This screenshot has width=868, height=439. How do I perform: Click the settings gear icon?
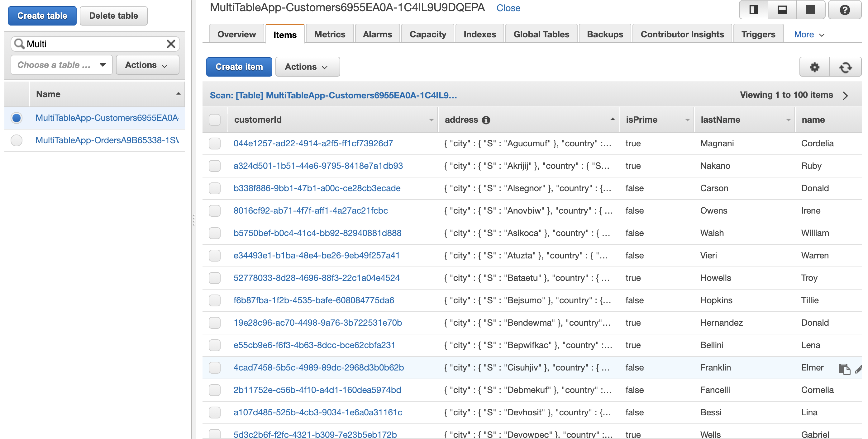[x=815, y=67]
